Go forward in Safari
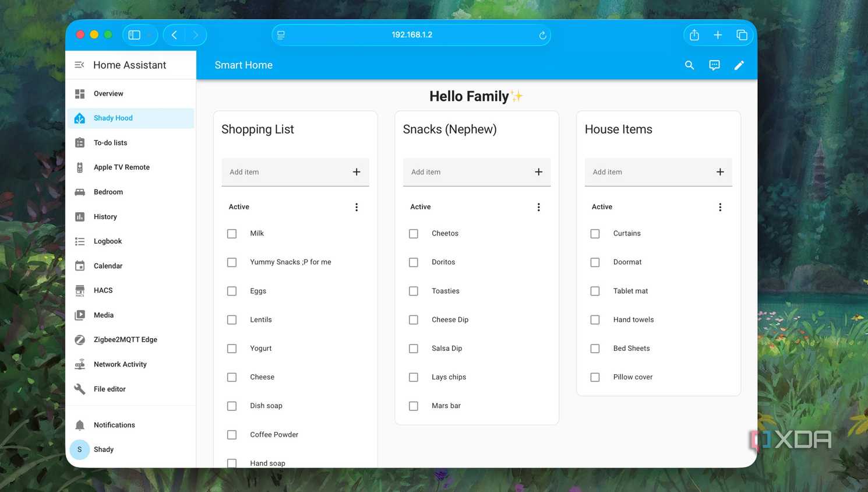The height and width of the screenshot is (492, 868). pyautogui.click(x=196, y=35)
